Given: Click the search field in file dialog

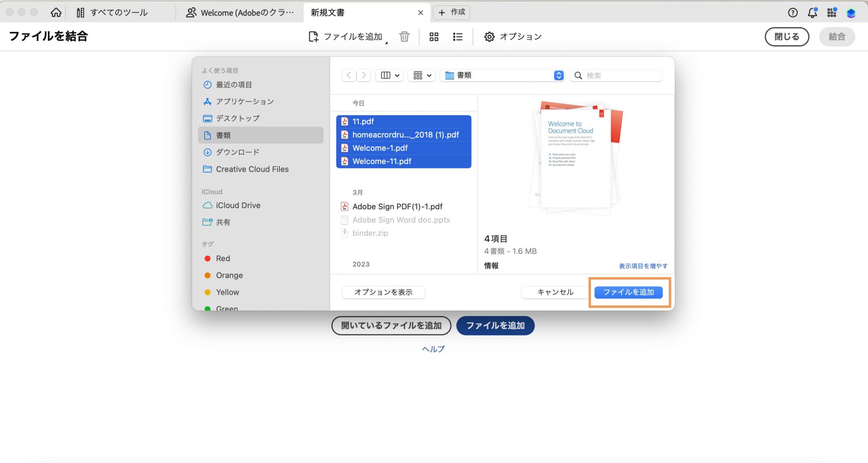Looking at the screenshot, I should tap(616, 75).
